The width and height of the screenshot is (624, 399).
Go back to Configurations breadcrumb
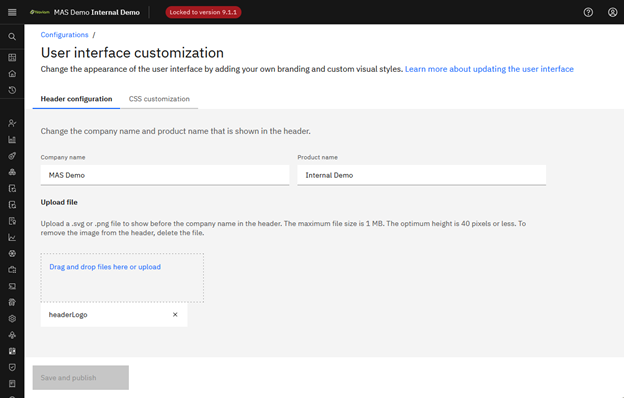pyautogui.click(x=64, y=35)
